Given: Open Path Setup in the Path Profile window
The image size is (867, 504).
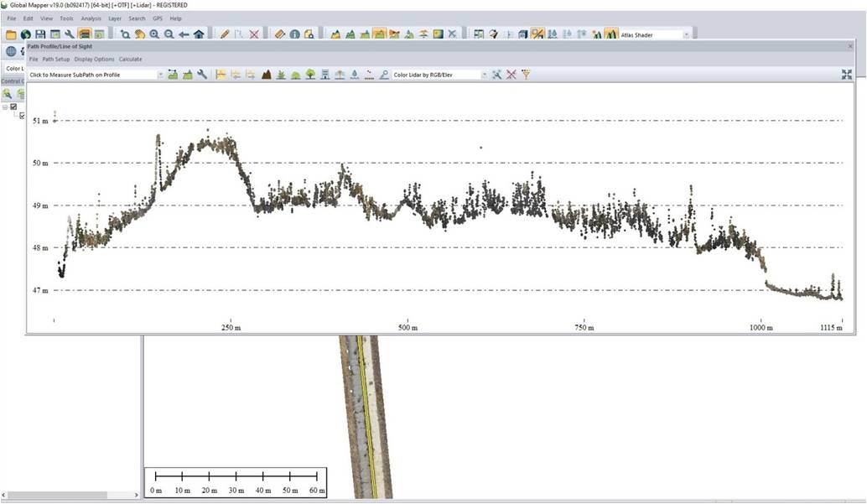Looking at the screenshot, I should coord(56,60).
